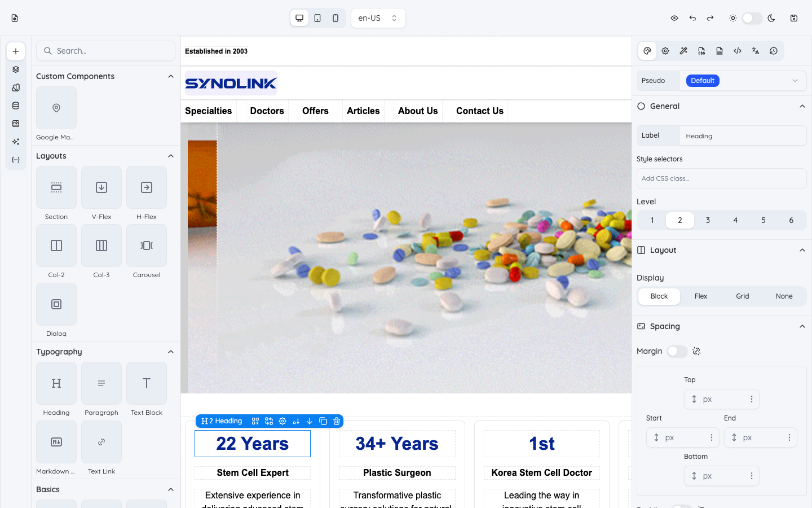
Task: Set heading Level to 1
Action: pyautogui.click(x=652, y=220)
